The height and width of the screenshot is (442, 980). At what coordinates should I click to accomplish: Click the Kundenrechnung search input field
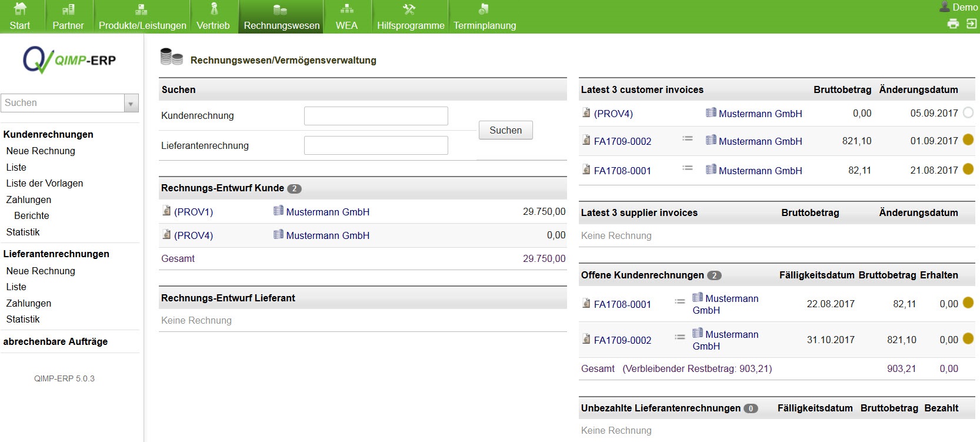point(375,116)
